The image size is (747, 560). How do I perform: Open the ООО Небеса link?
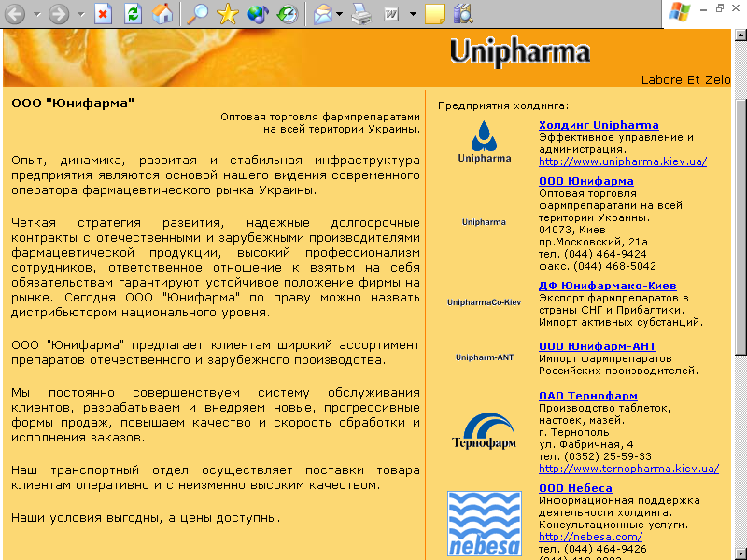(575, 488)
